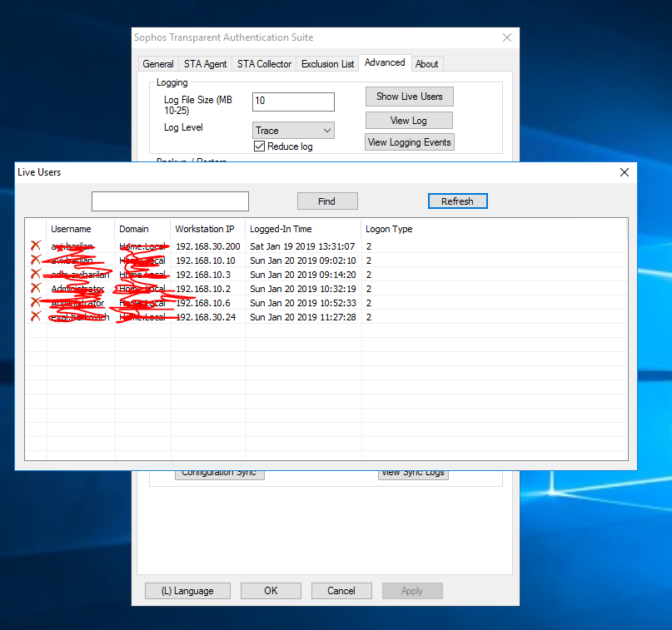Viewport: 672px width, 630px height.
Task: Close the Live Users window
Action: (625, 172)
